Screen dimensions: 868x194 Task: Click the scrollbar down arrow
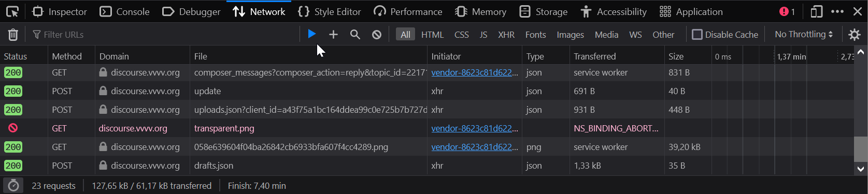(x=861, y=169)
